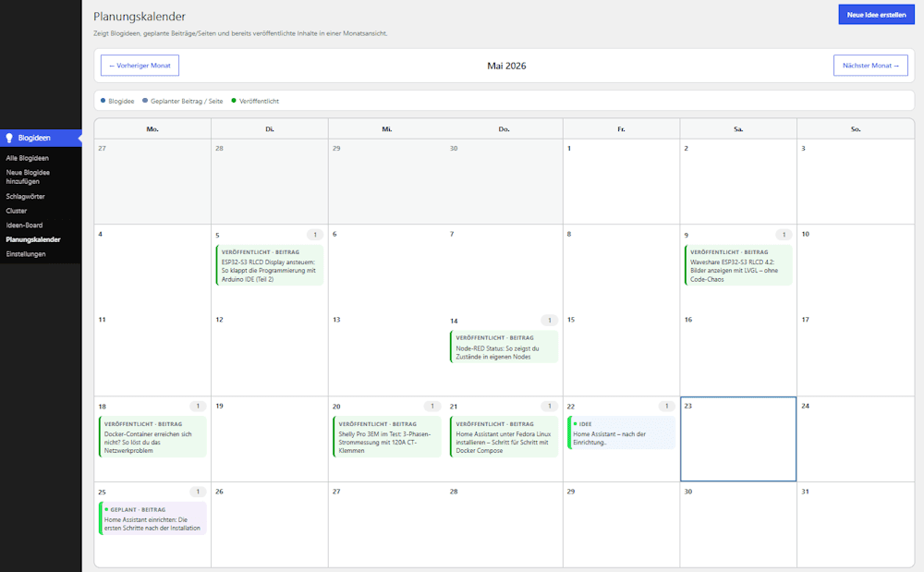Open Neue Blogidee hinzufügen menu entry
This screenshot has height=572, width=924.
click(28, 176)
